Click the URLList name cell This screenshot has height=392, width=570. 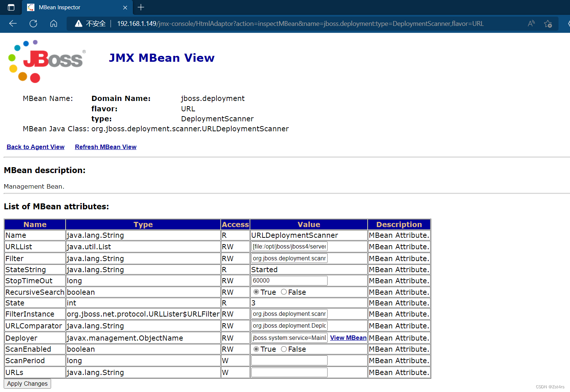35,247
